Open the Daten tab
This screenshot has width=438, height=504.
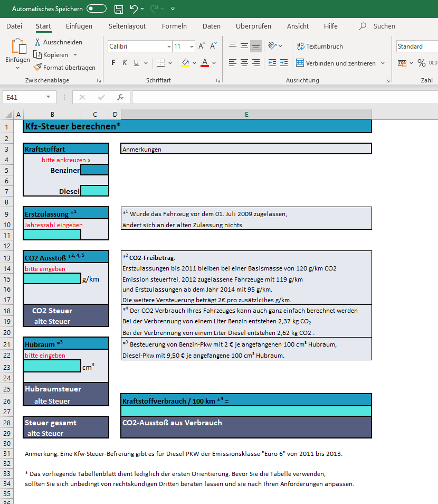(212, 26)
